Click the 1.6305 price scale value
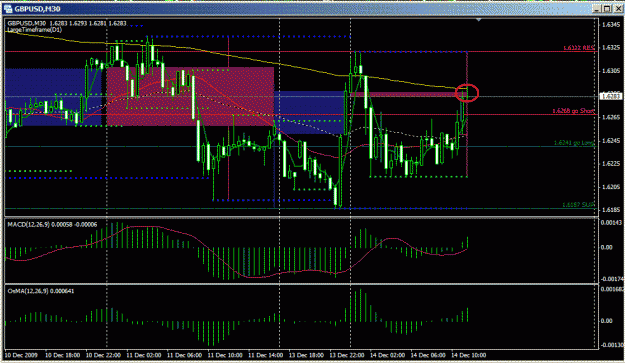This screenshot has width=625, height=363. pyautogui.click(x=611, y=71)
